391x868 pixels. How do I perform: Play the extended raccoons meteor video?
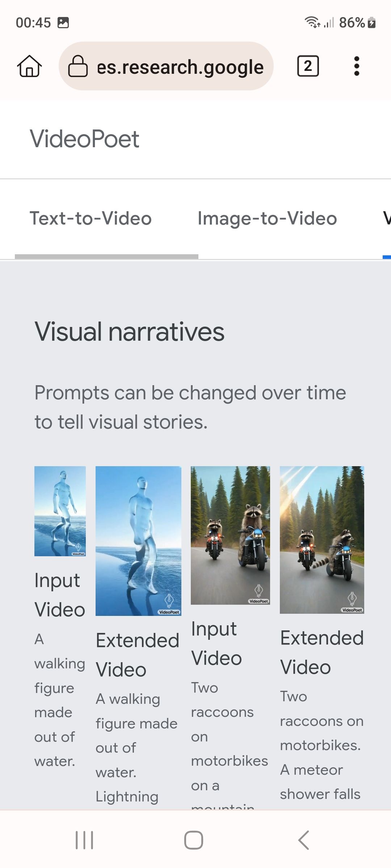tap(322, 540)
